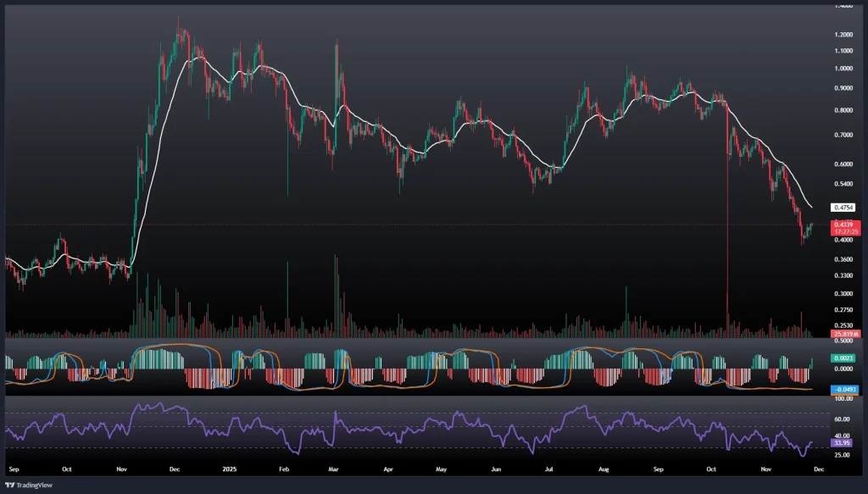Click the May label on time axis
This screenshot has height=494, width=868.
[441, 468]
